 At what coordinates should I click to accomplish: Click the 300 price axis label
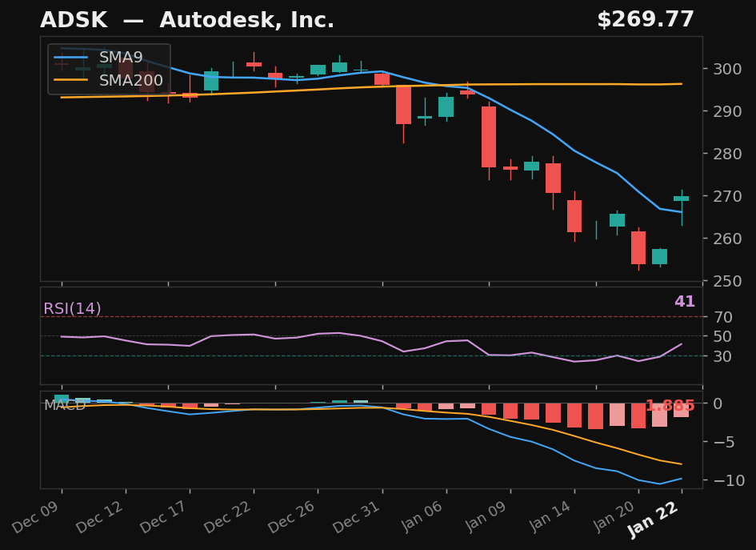tap(727, 69)
